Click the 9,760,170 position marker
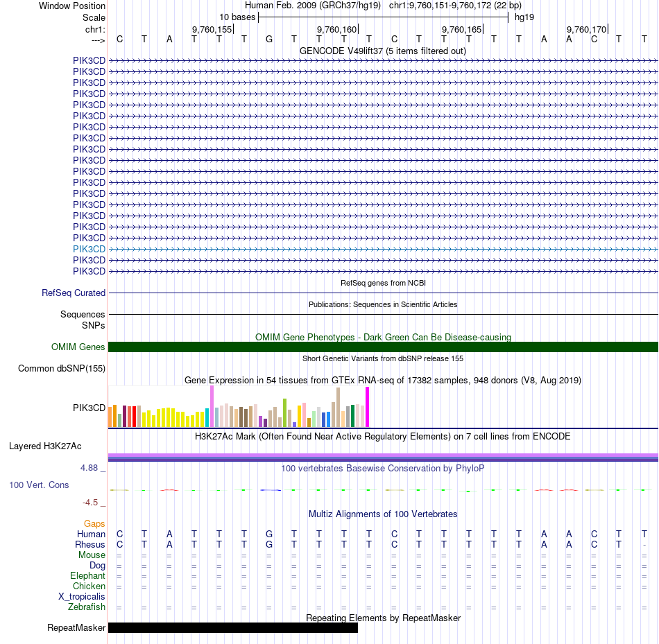 click(x=587, y=29)
